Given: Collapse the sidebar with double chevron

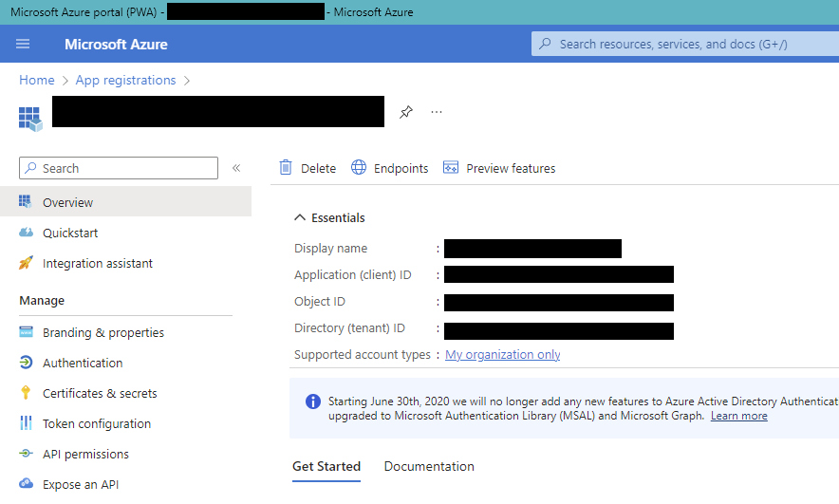Looking at the screenshot, I should [x=236, y=168].
